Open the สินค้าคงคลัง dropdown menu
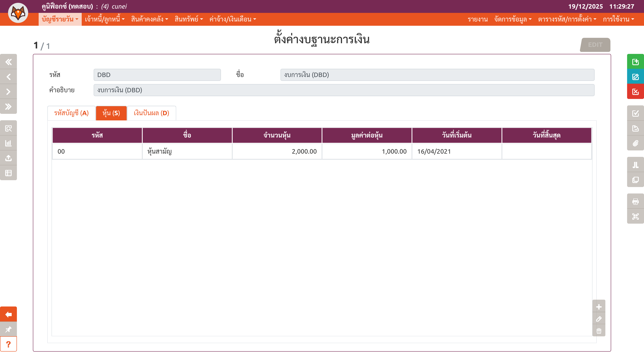Viewport: 644px width, 362px height. pos(150,19)
